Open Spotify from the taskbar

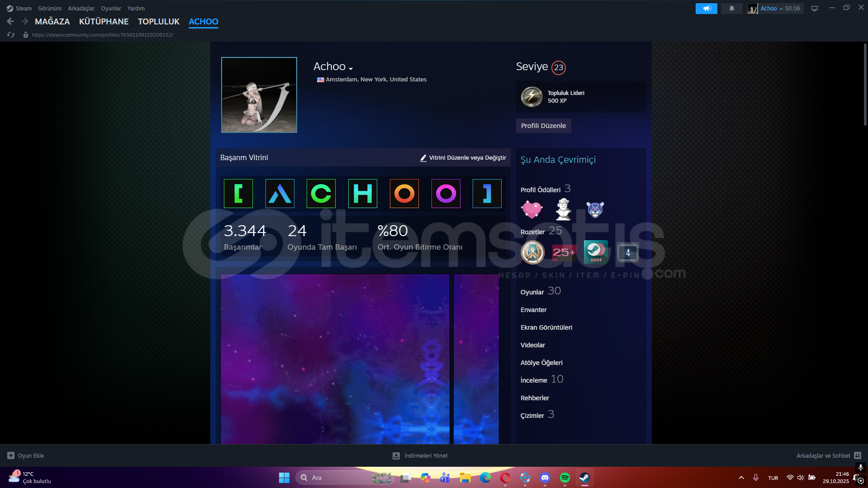pyautogui.click(x=565, y=478)
